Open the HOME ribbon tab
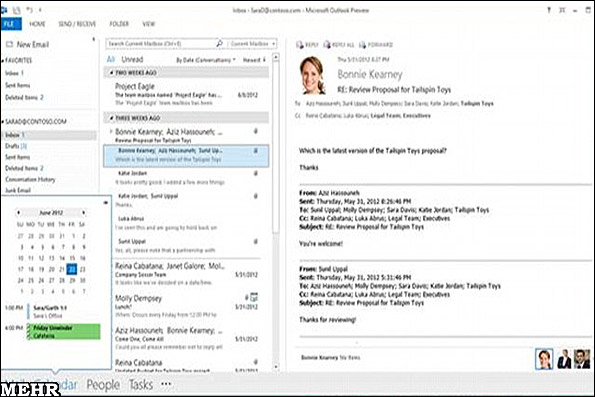Screen dimensions: 595x397 (37, 24)
